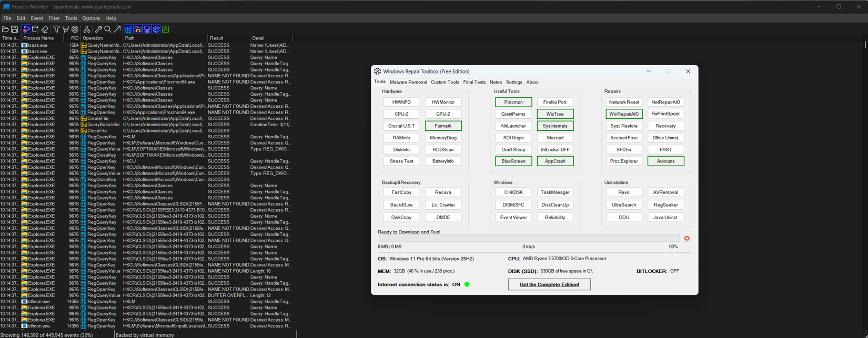Open the File menu in Process Monitor

7,18
